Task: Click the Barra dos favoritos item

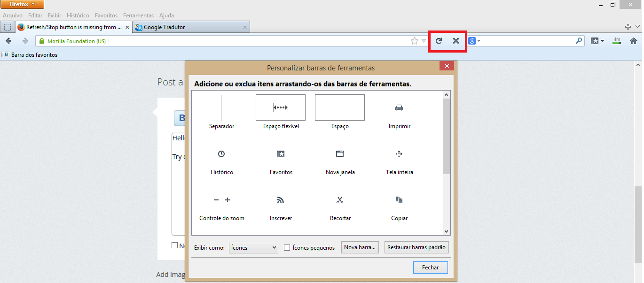Action: pyautogui.click(x=30, y=55)
